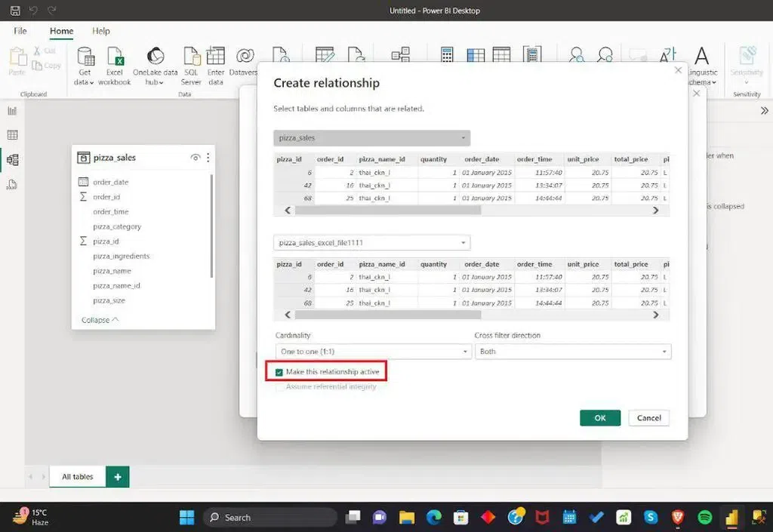Image resolution: width=773 pixels, height=532 pixels.
Task: Open the pizza_sales_excel_file1111 table dropdown
Action: click(x=371, y=243)
